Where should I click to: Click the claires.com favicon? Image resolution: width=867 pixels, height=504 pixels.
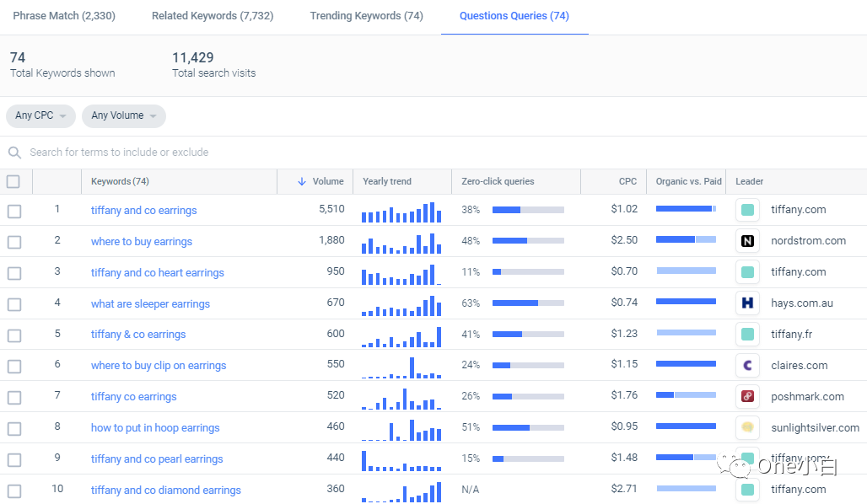point(747,365)
